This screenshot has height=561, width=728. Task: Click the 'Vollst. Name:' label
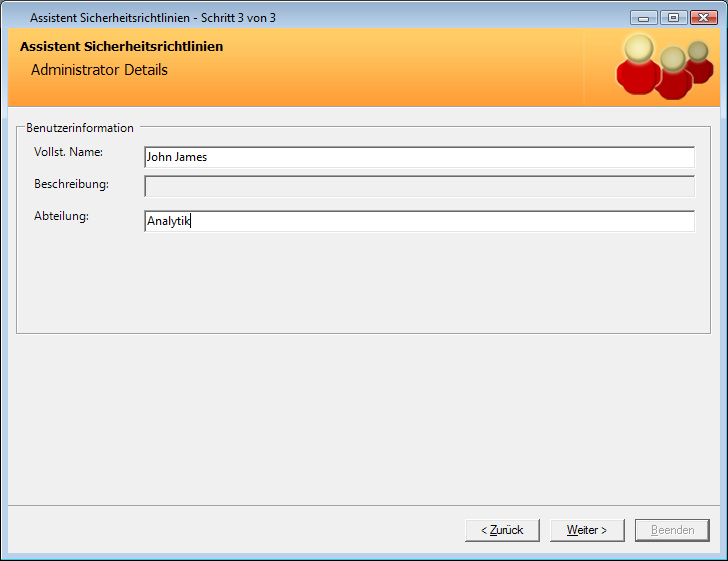(69, 152)
